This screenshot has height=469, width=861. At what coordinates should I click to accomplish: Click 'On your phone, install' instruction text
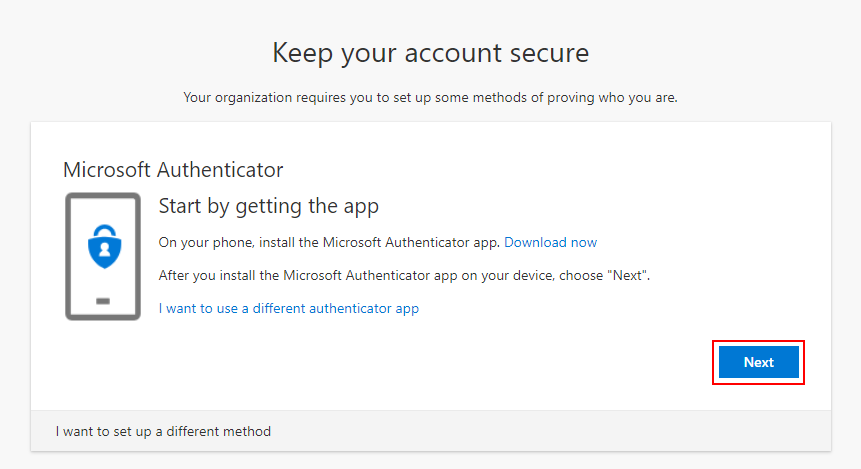(328, 242)
